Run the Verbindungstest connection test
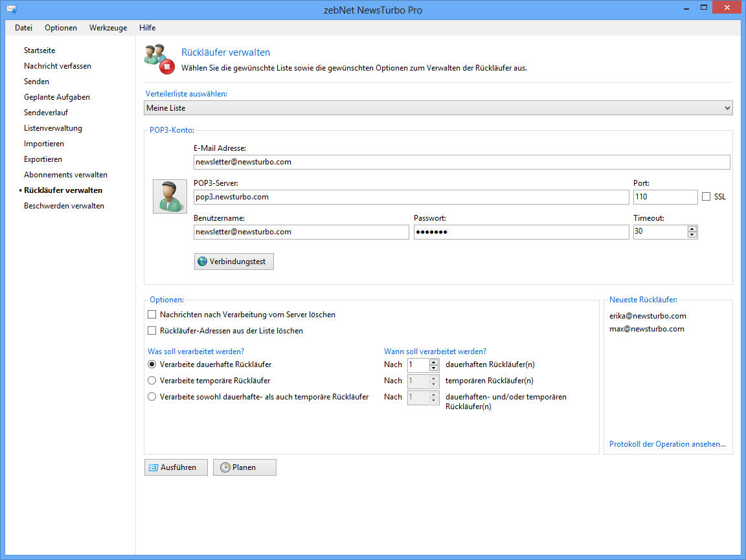Screen dimensions: 746x560 pyautogui.click(x=234, y=262)
